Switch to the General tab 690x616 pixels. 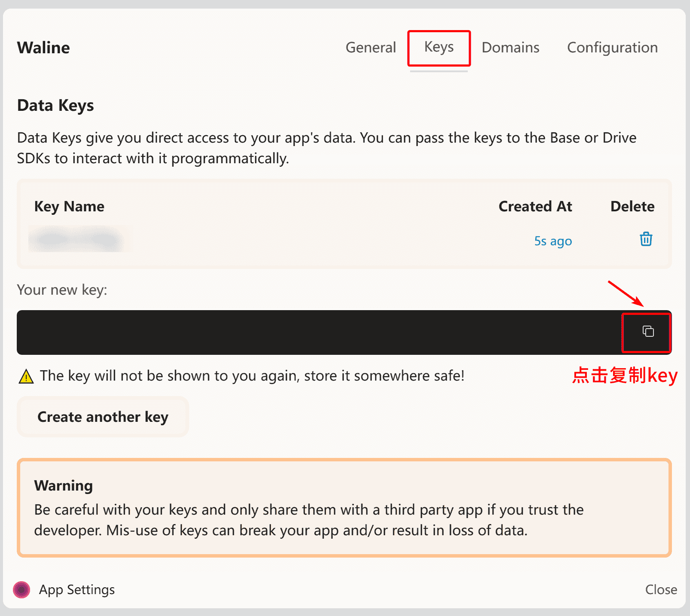click(371, 48)
